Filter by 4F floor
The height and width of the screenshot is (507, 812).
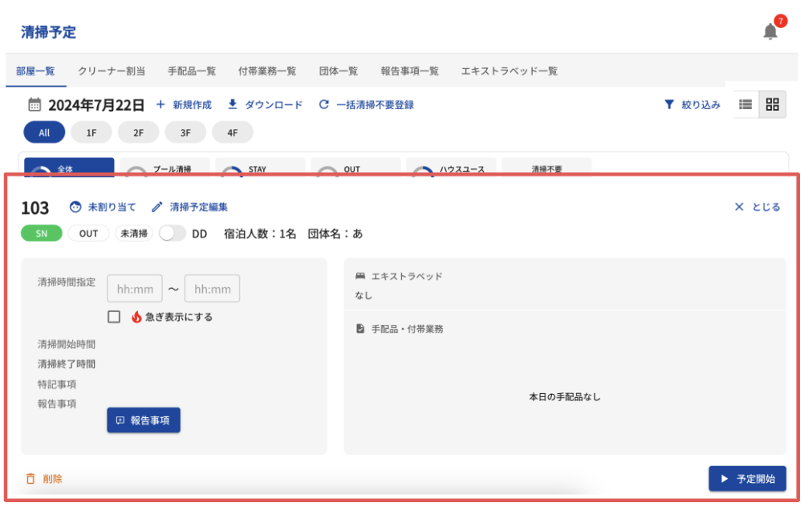click(233, 132)
